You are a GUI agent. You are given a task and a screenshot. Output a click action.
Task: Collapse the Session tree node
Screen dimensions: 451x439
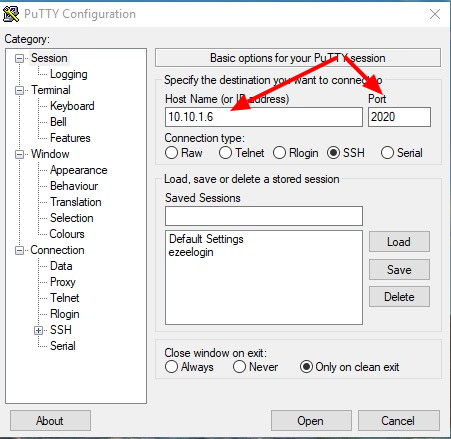(20, 59)
